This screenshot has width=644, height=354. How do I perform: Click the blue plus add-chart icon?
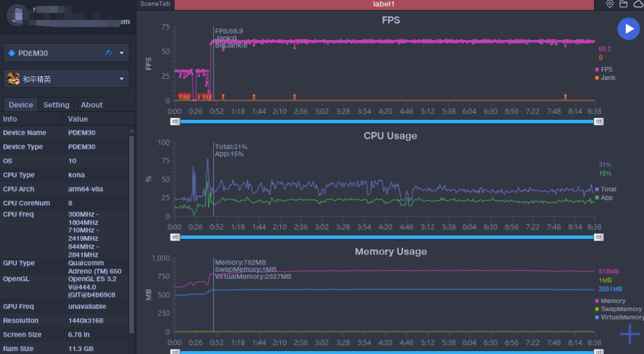click(x=630, y=334)
